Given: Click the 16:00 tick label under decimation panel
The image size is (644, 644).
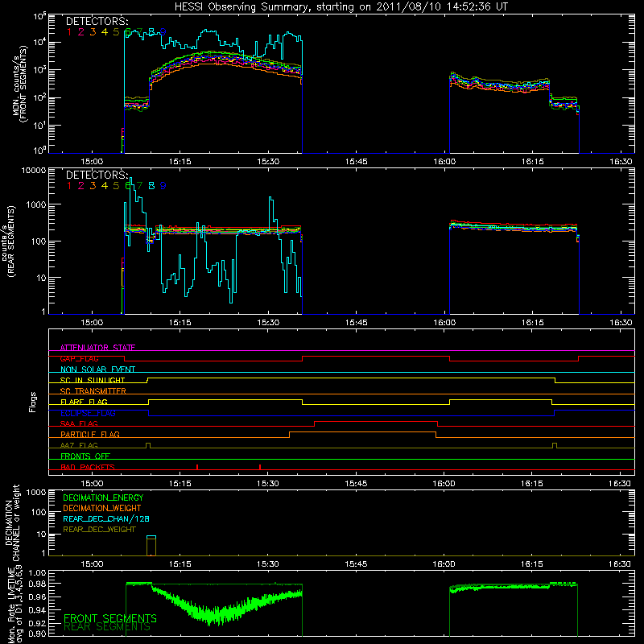Looking at the screenshot, I should (x=444, y=564).
